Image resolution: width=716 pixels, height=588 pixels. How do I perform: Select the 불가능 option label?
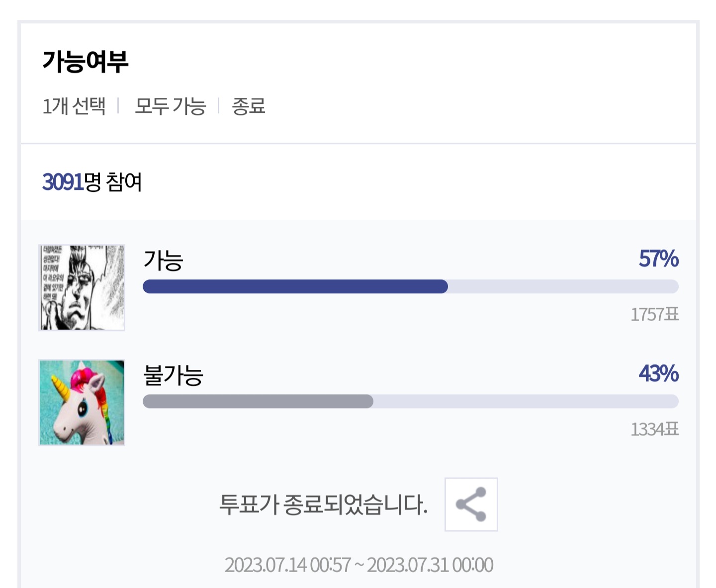pos(173,375)
